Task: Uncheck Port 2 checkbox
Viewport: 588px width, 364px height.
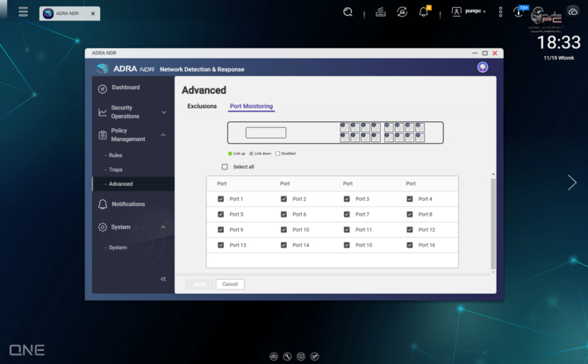Action: 283,199
